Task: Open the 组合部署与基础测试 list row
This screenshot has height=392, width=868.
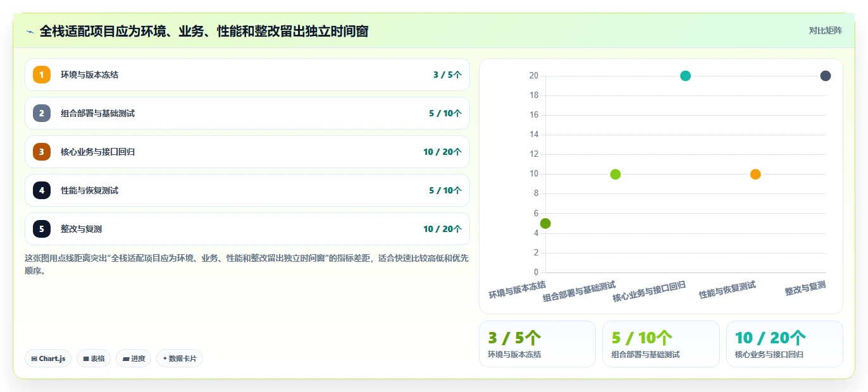Action: coord(247,113)
